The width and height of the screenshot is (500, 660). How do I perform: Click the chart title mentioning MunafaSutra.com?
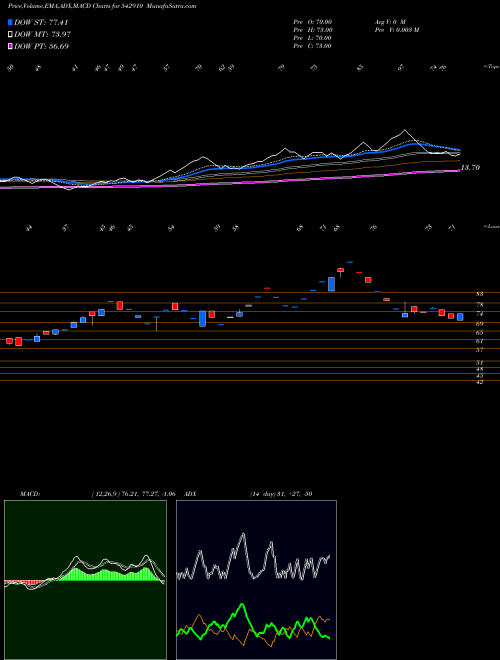point(102,6)
